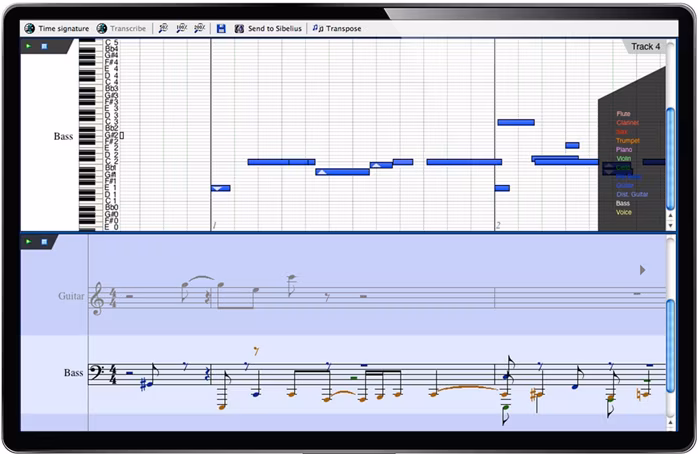The image size is (698, 454).
Task: Select the short E2 note block in bar 2
Action: click(572, 145)
